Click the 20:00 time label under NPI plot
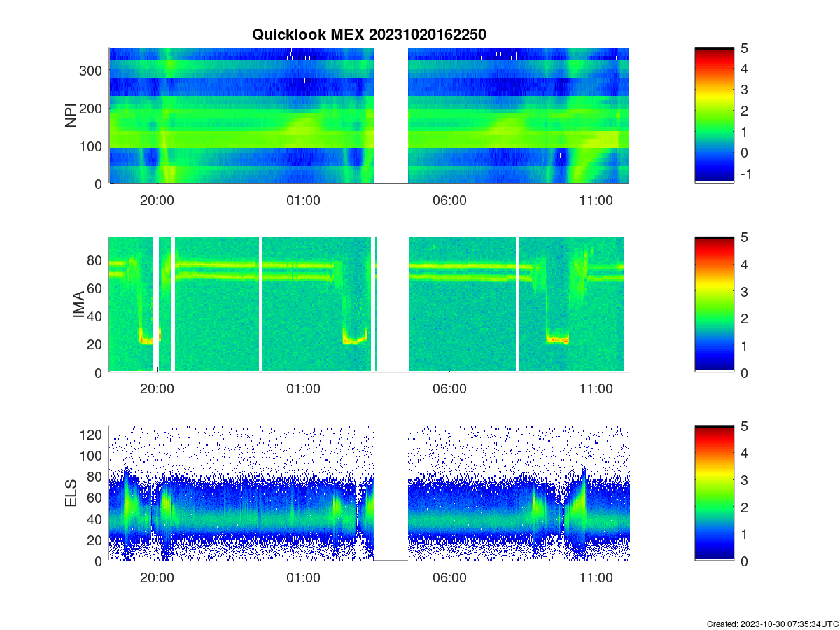 (x=157, y=200)
